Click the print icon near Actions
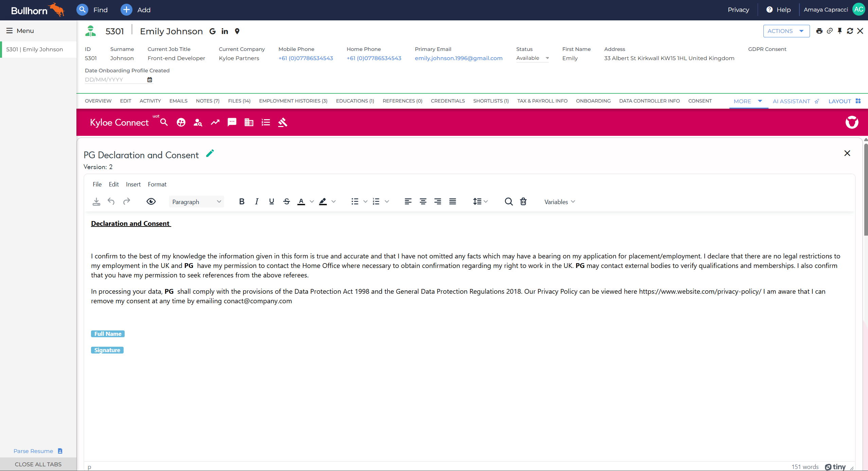This screenshot has width=868, height=471. pyautogui.click(x=819, y=31)
